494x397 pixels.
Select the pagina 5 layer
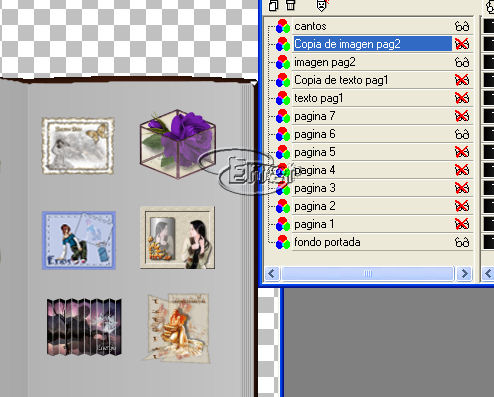coord(314,152)
